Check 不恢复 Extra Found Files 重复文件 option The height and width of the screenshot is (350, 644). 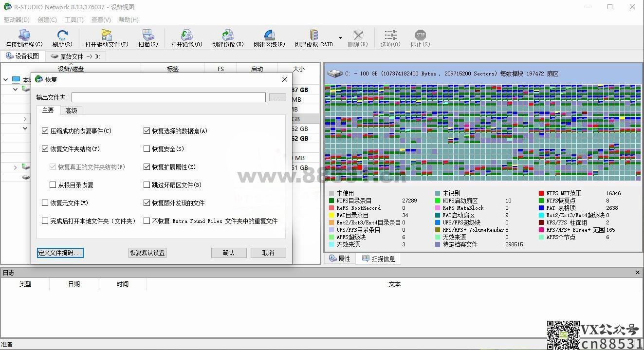(147, 221)
